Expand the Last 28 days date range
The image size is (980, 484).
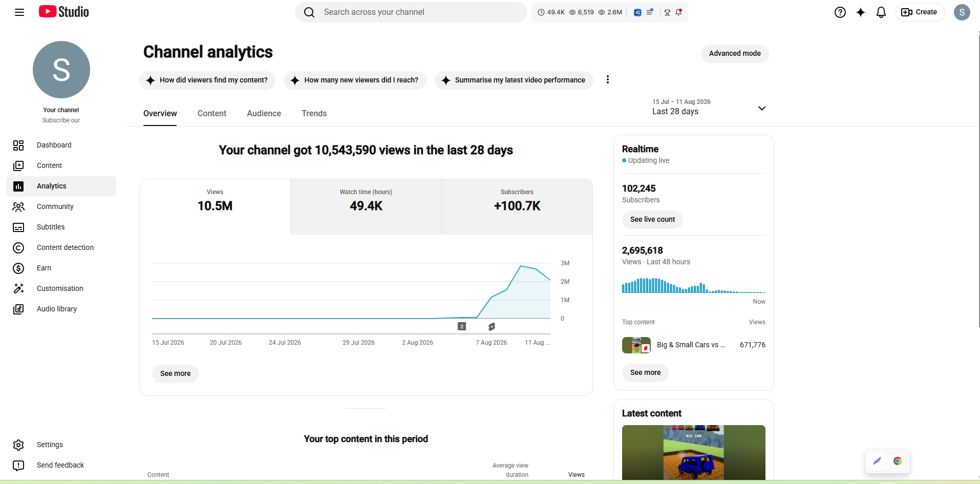click(709, 107)
